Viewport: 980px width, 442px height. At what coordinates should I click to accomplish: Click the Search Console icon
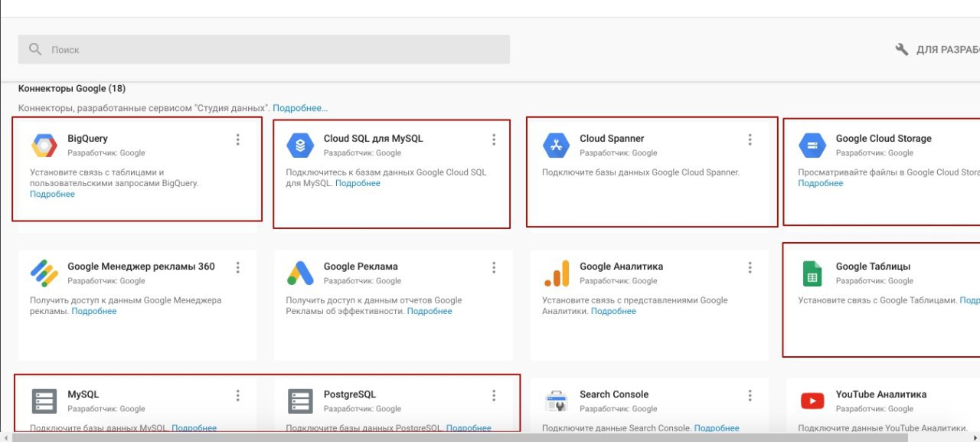tap(556, 401)
